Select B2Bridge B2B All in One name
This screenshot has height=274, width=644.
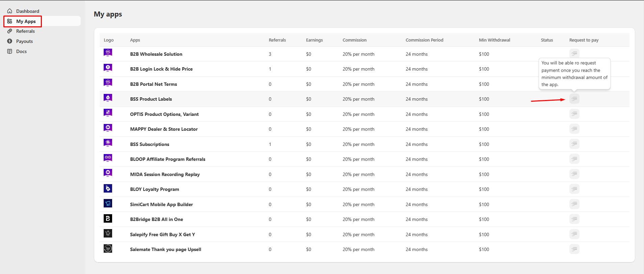tap(156, 219)
